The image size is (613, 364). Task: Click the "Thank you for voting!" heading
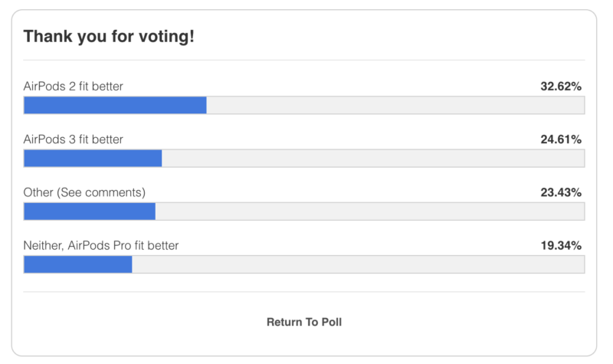(109, 36)
